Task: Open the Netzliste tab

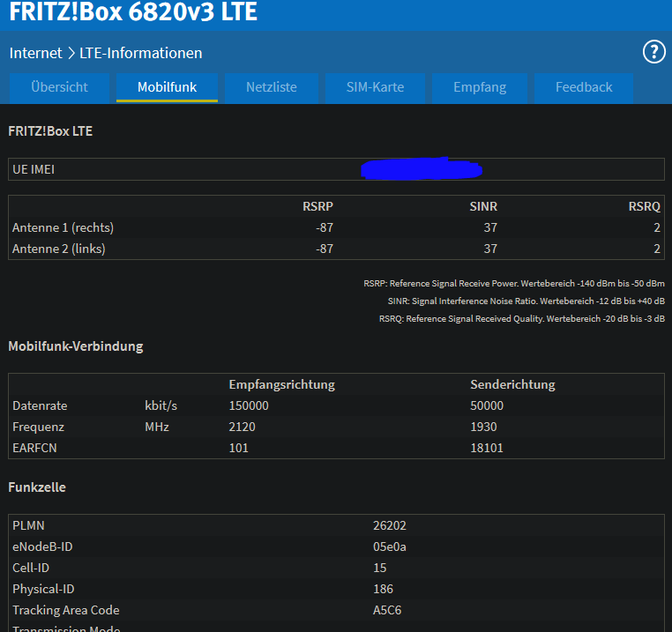Action: [272, 87]
